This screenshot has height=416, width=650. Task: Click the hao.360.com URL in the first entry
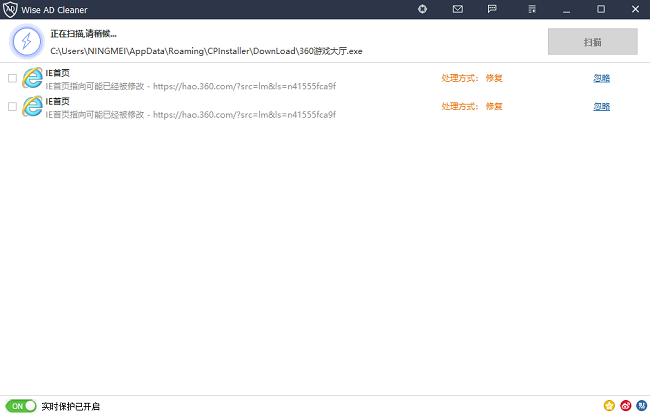(245, 86)
